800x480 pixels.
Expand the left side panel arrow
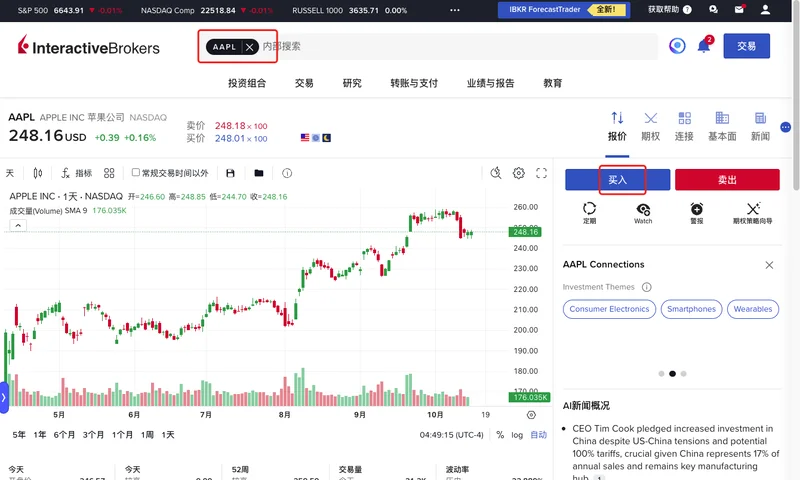pyautogui.click(x=4, y=397)
